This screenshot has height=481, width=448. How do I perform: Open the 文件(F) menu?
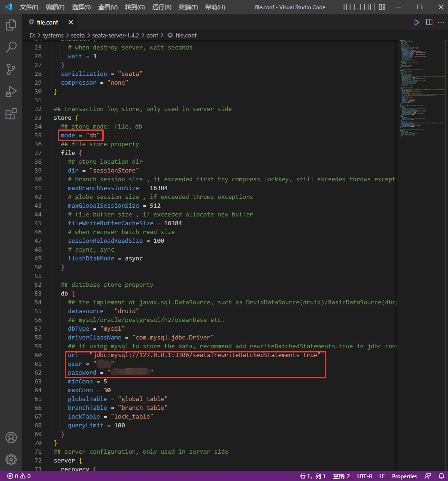coord(29,7)
